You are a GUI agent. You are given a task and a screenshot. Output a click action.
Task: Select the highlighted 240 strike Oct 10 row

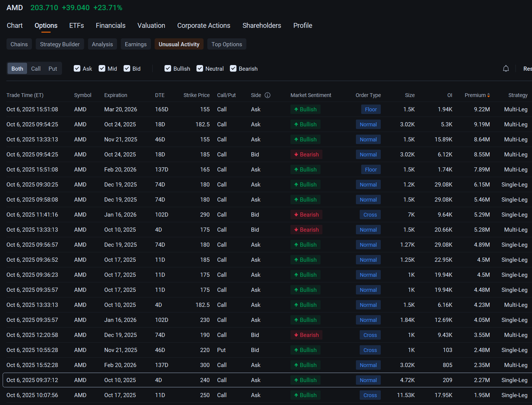pyautogui.click(x=267, y=380)
